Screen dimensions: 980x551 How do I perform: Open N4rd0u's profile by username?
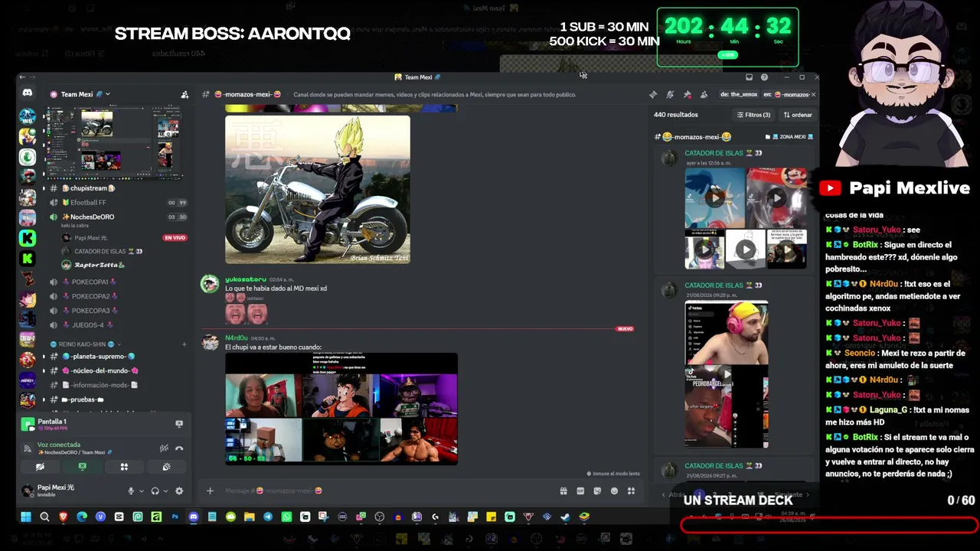click(x=237, y=338)
